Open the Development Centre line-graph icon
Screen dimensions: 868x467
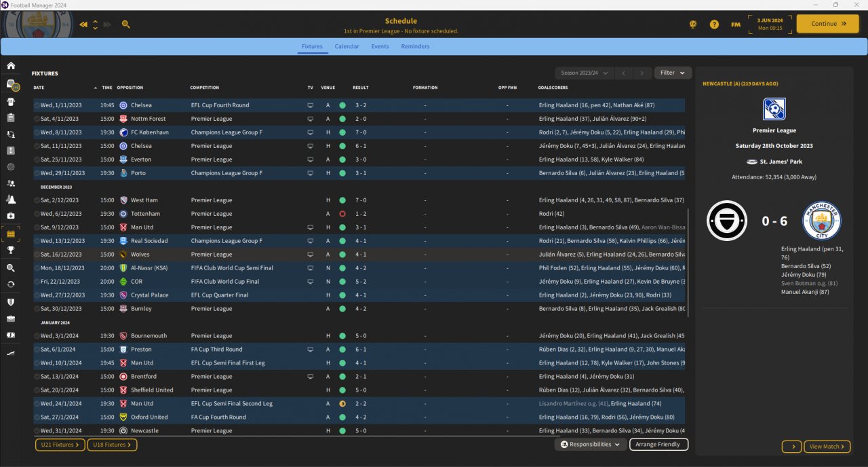point(11,353)
